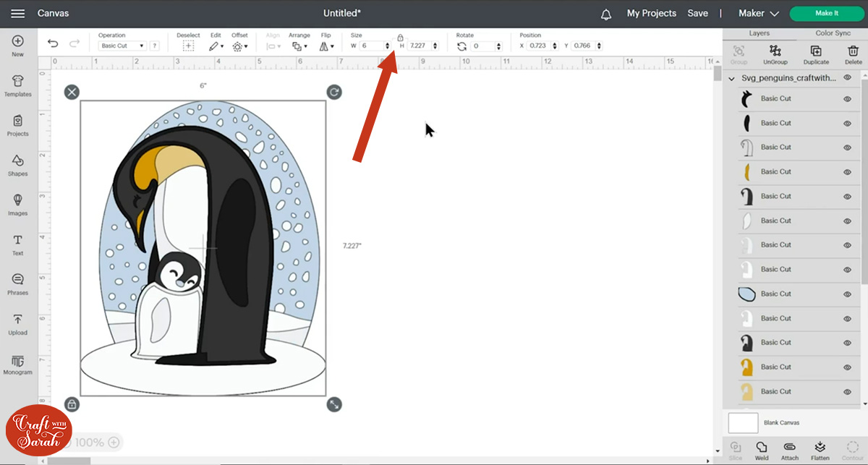The width and height of the screenshot is (868, 465).
Task: Open the Flip dropdown
Action: click(327, 46)
